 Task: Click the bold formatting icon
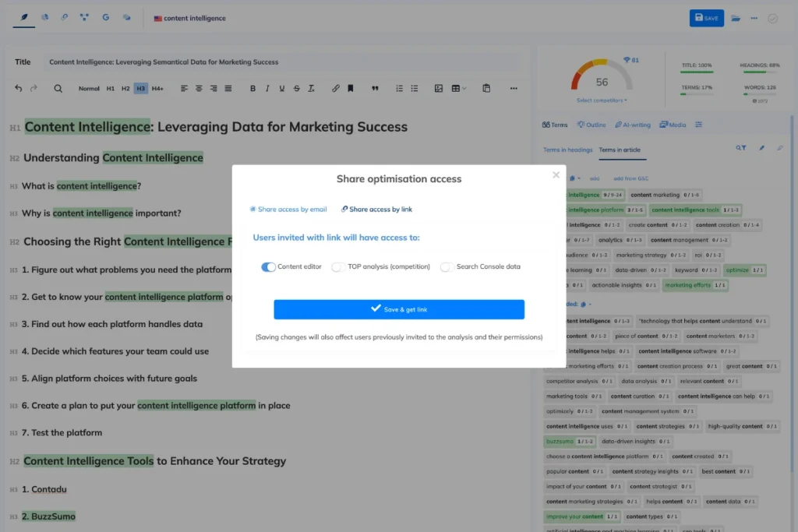pos(252,89)
